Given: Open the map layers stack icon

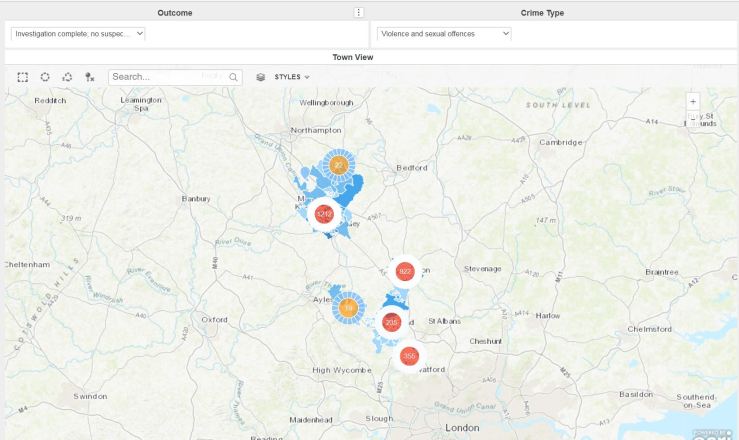Looking at the screenshot, I should pyautogui.click(x=261, y=77).
